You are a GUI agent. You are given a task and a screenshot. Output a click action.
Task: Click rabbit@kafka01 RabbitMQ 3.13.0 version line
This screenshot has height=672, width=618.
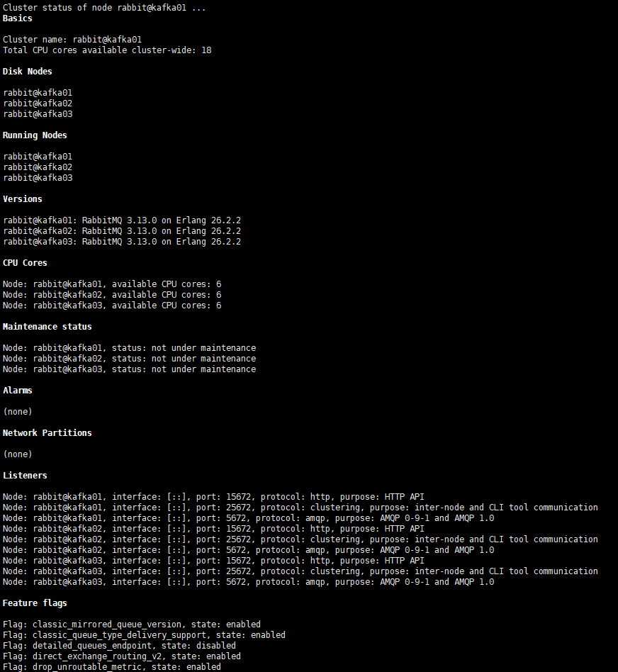click(x=122, y=220)
